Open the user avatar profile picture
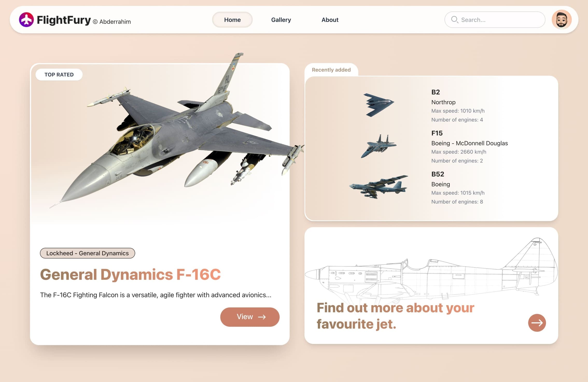This screenshot has height=382, width=588. [561, 20]
